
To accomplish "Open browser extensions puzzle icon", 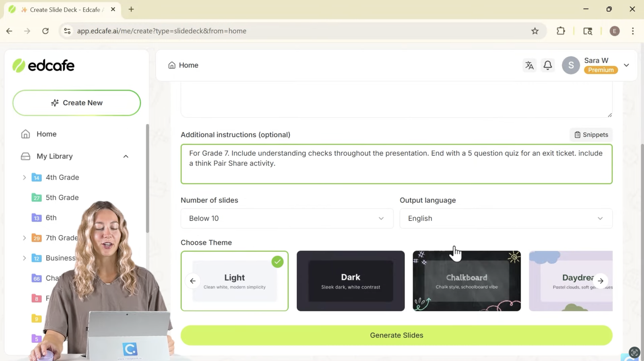I will coord(560,31).
